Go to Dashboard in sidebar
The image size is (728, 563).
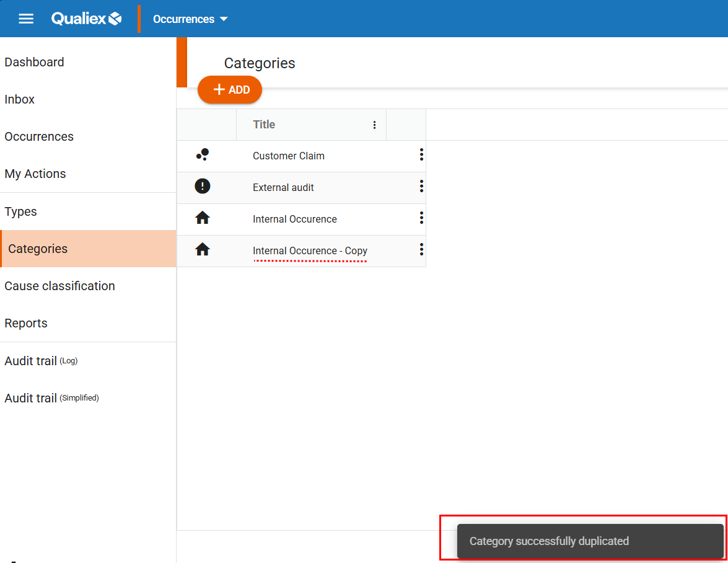coord(35,62)
